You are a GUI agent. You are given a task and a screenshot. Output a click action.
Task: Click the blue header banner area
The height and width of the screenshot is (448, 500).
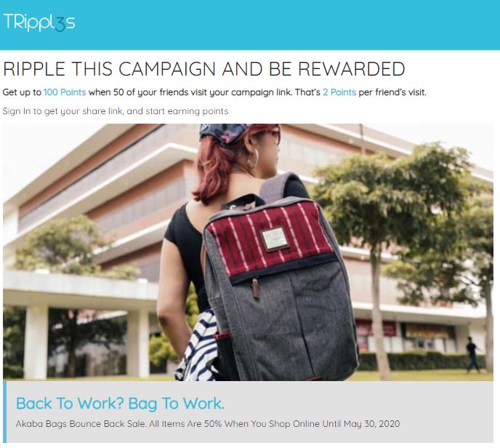tap(250, 25)
